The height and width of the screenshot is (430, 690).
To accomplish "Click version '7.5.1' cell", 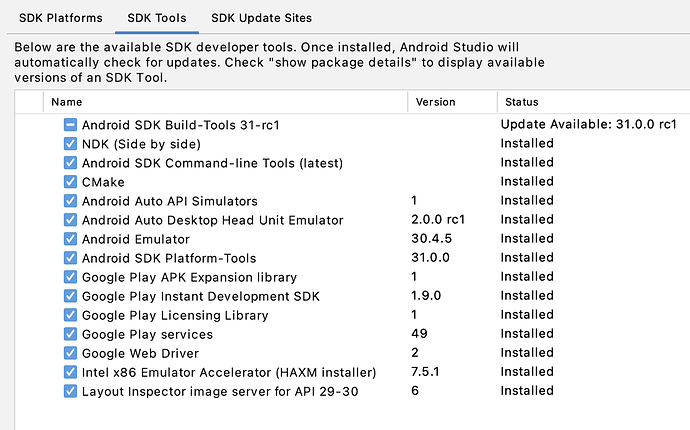I will 425,371.
